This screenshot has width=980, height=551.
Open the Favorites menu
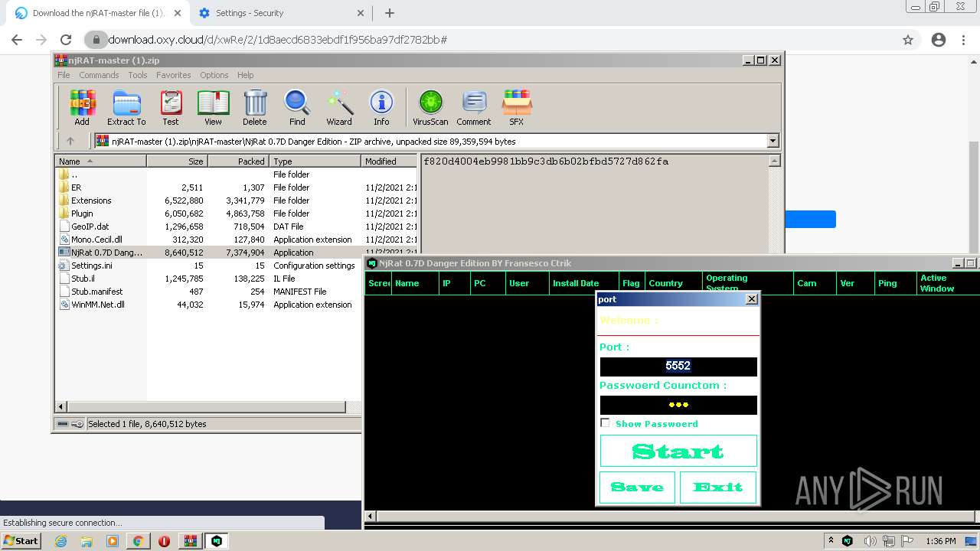point(174,75)
